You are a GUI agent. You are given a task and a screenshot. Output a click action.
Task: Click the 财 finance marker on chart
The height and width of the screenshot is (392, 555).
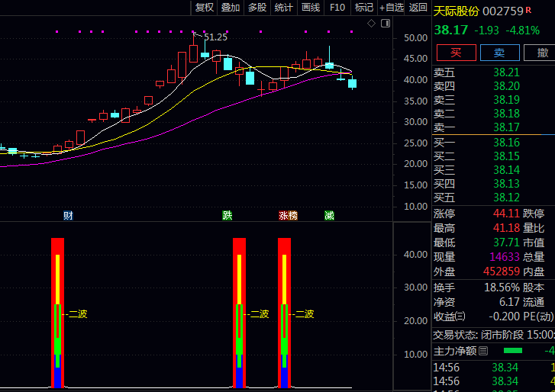coord(68,215)
